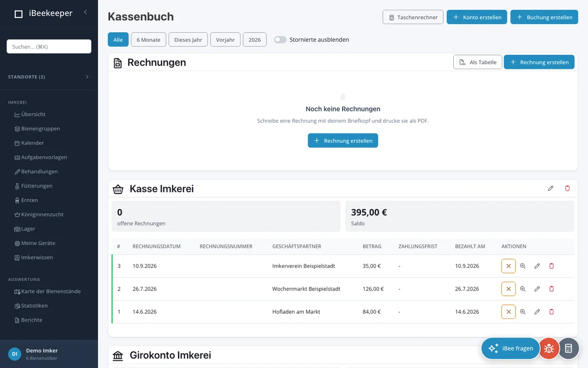Screen dimensions: 588x368
Task: Click the DI user avatar
Action: click(x=15, y=354)
